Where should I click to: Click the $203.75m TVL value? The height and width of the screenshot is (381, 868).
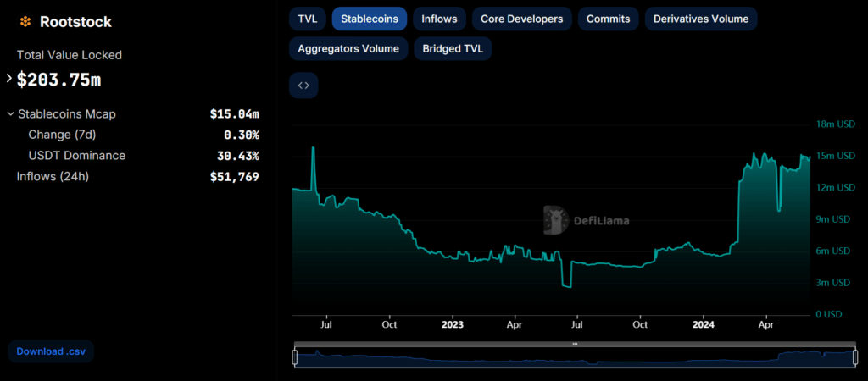(x=58, y=80)
